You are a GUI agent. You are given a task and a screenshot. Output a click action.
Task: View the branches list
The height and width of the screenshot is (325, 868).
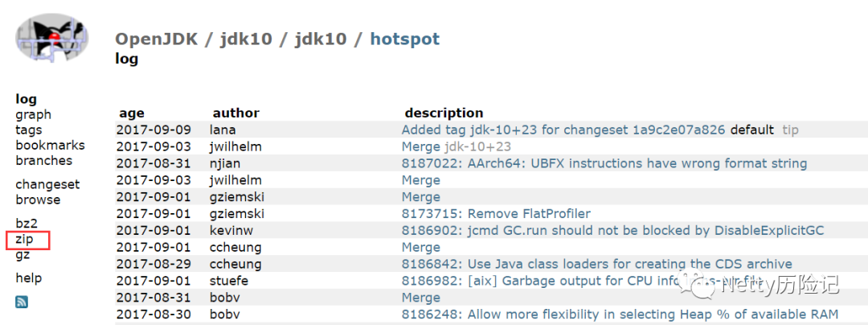click(x=43, y=160)
